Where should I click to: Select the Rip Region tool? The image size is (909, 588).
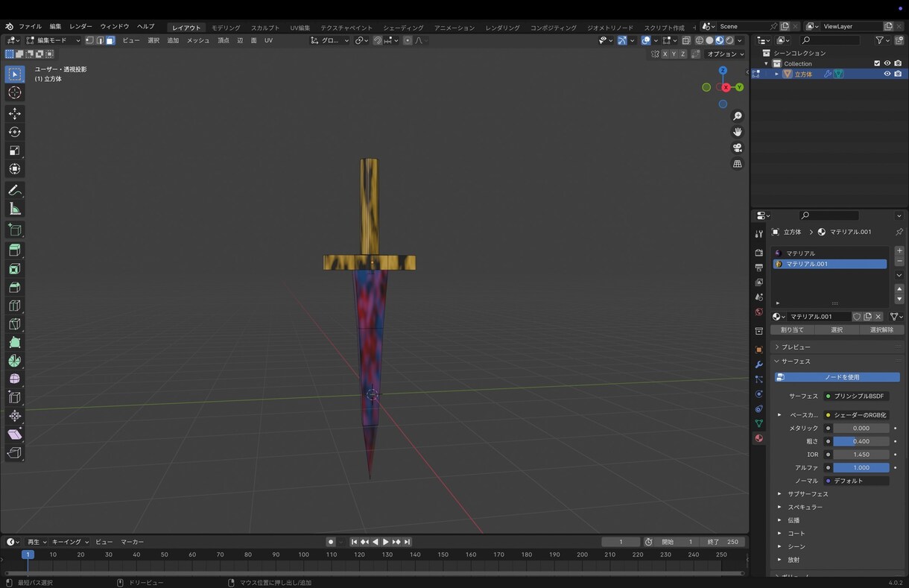coord(15,452)
